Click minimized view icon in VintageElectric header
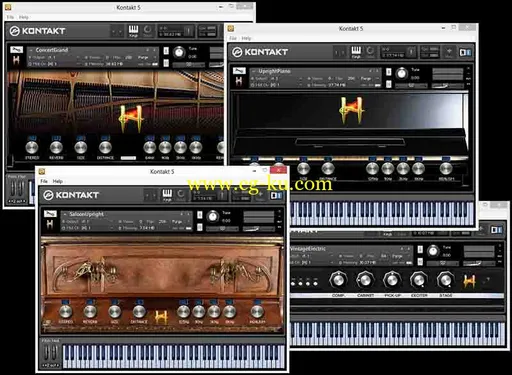The height and width of the screenshot is (375, 512). pyautogui.click(x=496, y=230)
